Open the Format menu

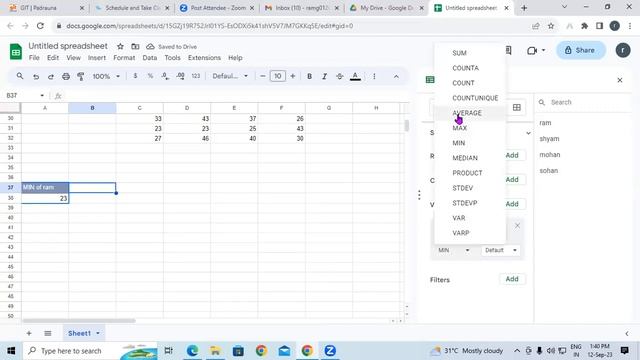pyautogui.click(x=124, y=58)
